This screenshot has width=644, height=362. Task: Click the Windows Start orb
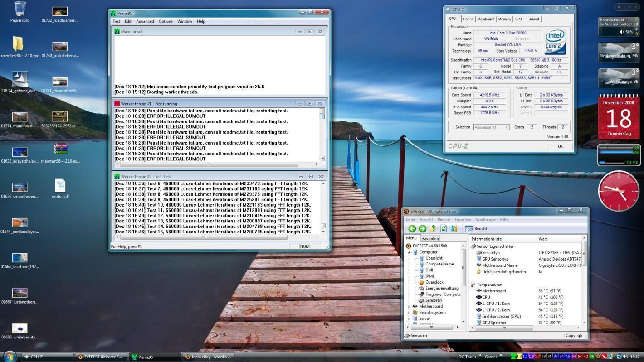(x=10, y=356)
